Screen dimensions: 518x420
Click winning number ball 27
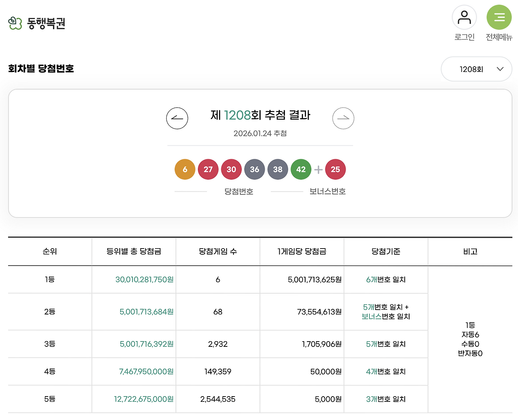pyautogui.click(x=208, y=169)
